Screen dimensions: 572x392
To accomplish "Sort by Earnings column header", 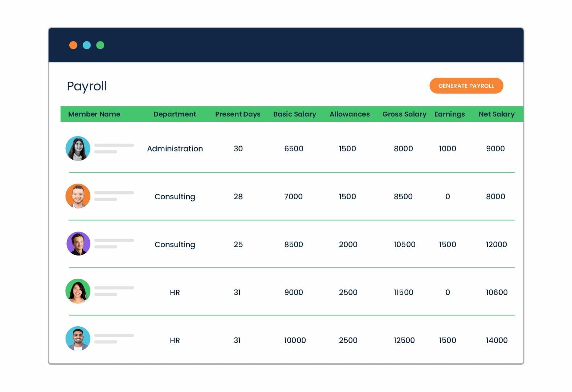I will pos(449,114).
